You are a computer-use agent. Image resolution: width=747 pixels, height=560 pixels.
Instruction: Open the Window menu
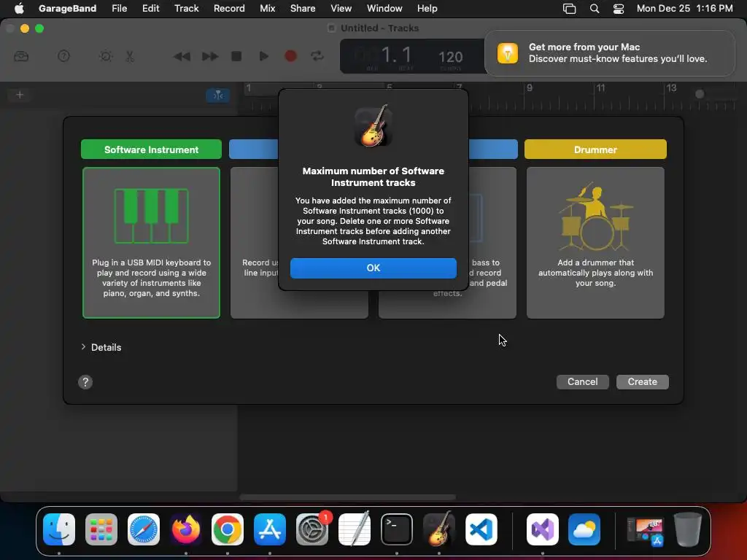384,8
